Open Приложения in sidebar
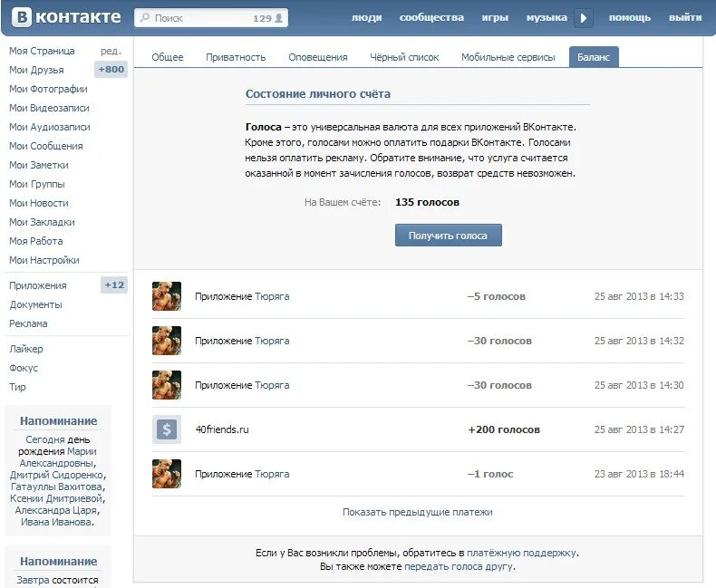The image size is (716, 588). (x=38, y=285)
